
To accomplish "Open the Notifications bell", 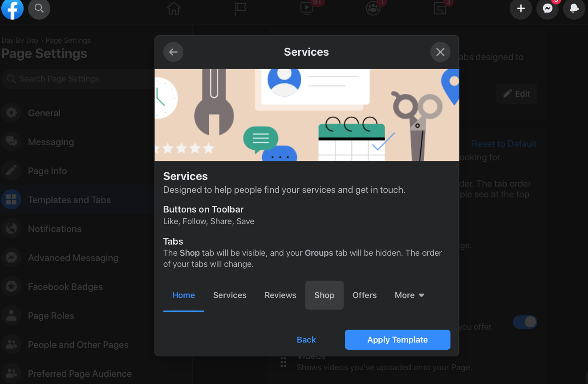I will [574, 8].
